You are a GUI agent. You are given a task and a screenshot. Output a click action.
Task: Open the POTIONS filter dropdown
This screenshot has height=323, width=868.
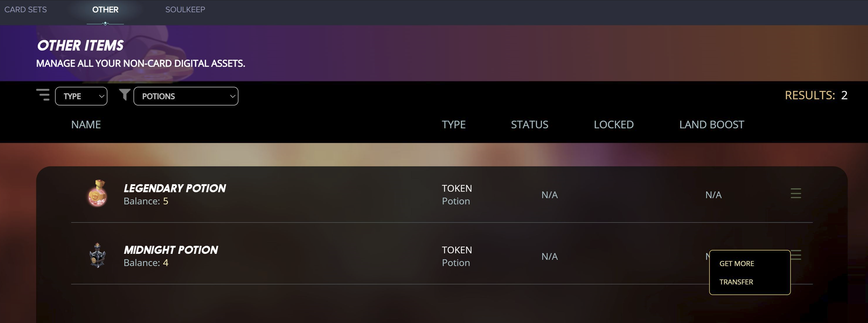coord(186,96)
